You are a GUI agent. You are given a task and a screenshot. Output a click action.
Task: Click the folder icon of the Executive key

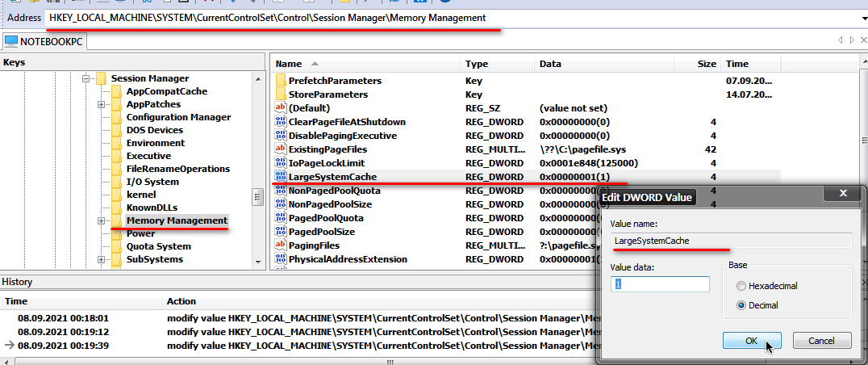[x=116, y=156]
